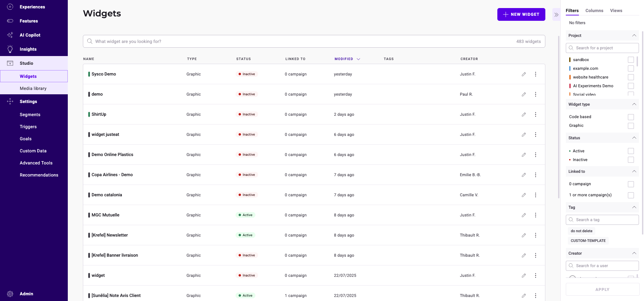Open Custom Data settings

click(33, 151)
